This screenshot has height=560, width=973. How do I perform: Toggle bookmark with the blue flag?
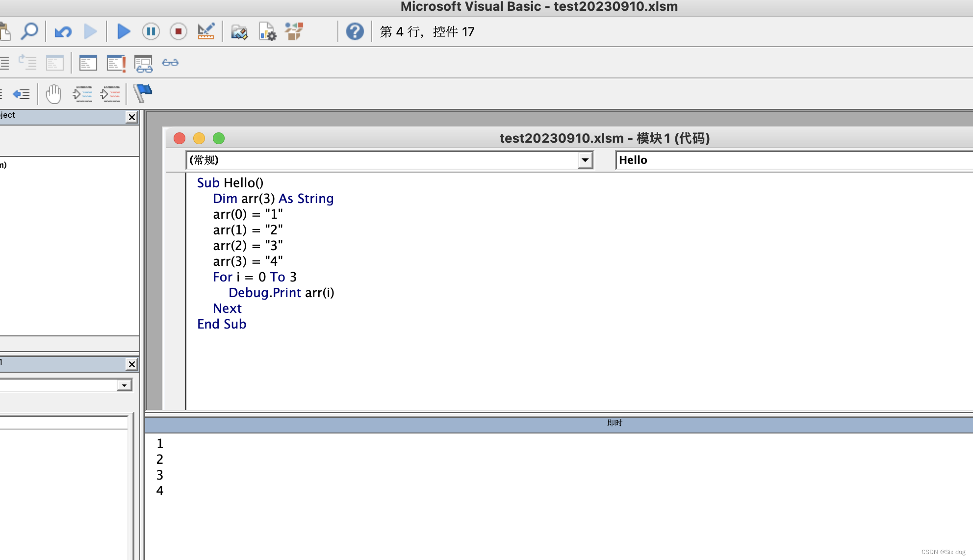[143, 93]
